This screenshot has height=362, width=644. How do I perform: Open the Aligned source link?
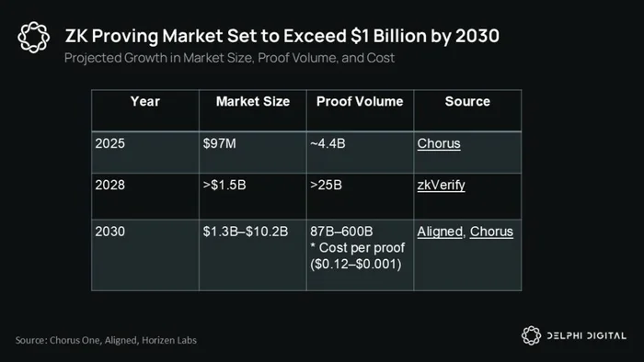[x=440, y=232]
